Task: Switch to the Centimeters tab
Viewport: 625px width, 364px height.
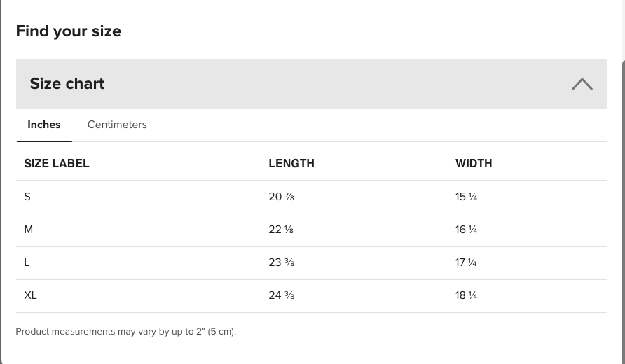Action: [117, 125]
